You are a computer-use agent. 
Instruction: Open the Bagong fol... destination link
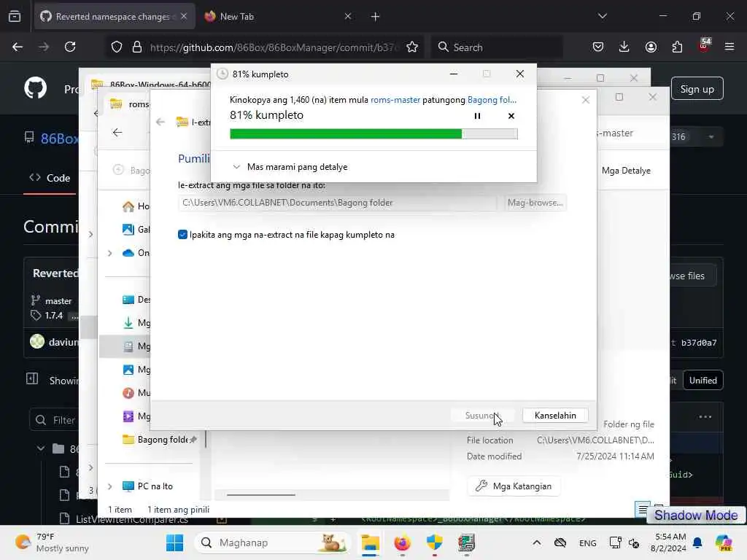tap(492, 100)
